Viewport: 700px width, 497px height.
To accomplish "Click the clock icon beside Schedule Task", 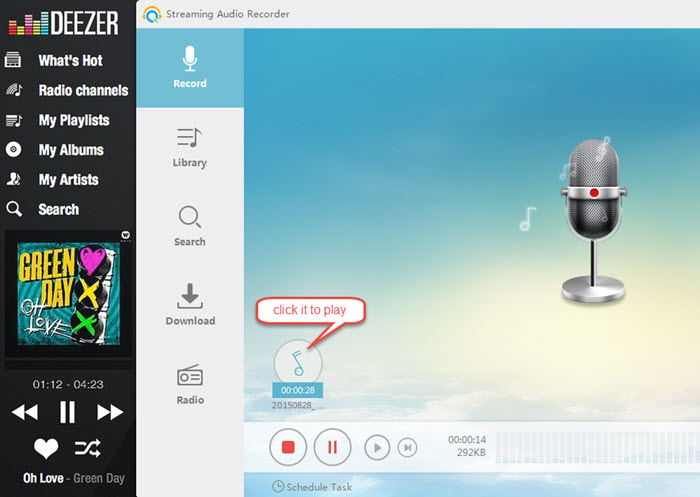I will (278, 486).
